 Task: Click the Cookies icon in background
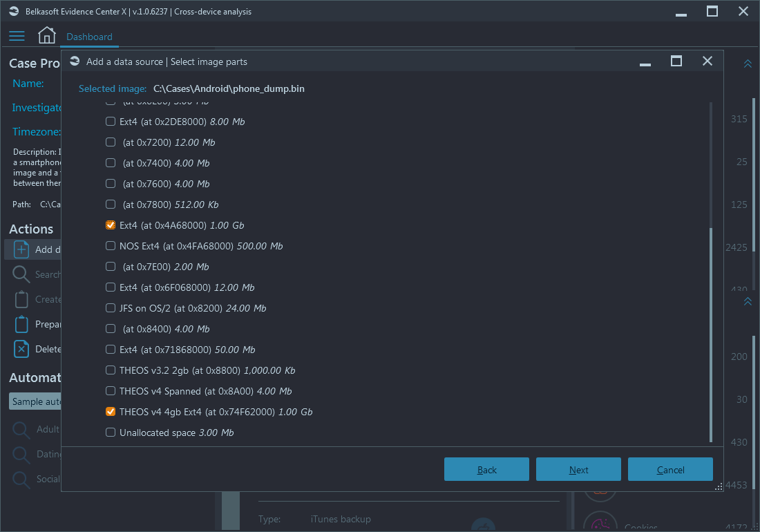(x=600, y=522)
